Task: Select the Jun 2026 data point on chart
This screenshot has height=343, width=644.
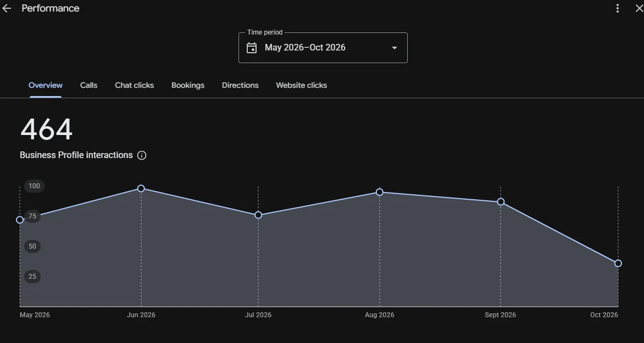Action: 141,188
